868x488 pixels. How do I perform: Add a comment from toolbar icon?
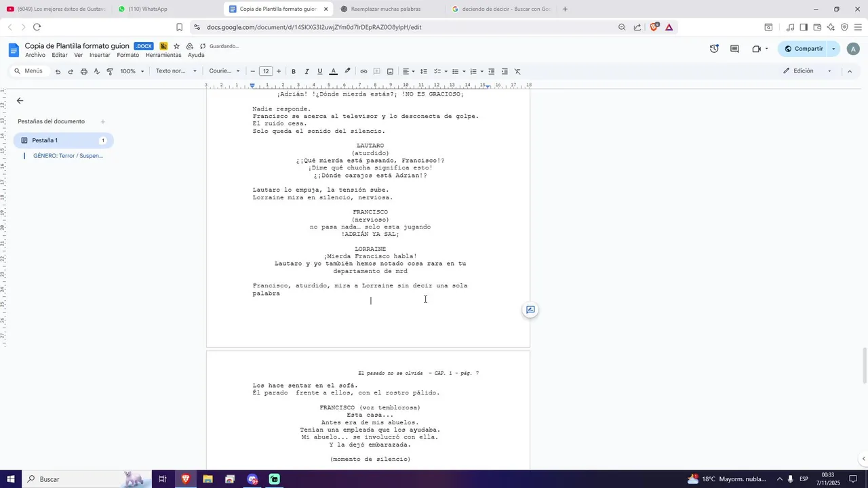pyautogui.click(x=377, y=71)
